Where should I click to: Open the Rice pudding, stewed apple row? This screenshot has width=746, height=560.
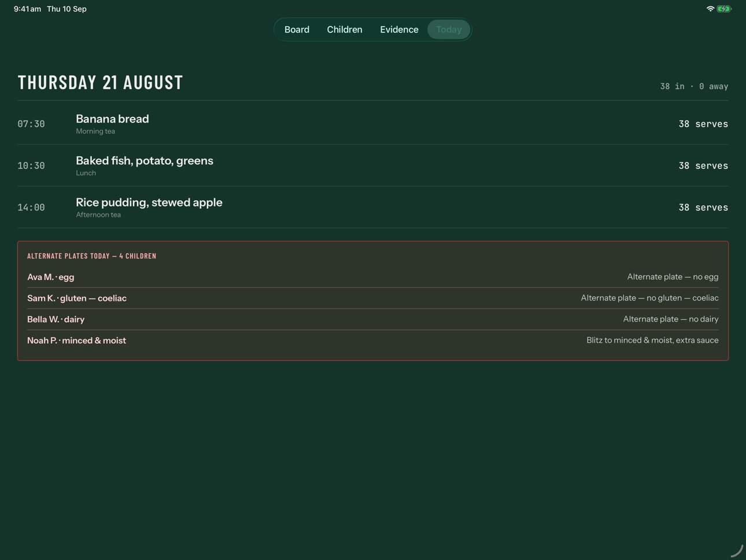[x=373, y=207]
